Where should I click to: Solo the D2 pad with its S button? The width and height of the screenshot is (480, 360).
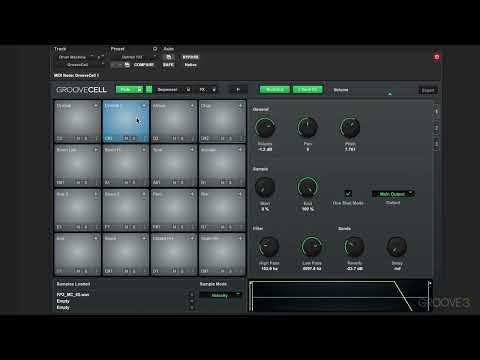pyautogui.click(x=182, y=138)
